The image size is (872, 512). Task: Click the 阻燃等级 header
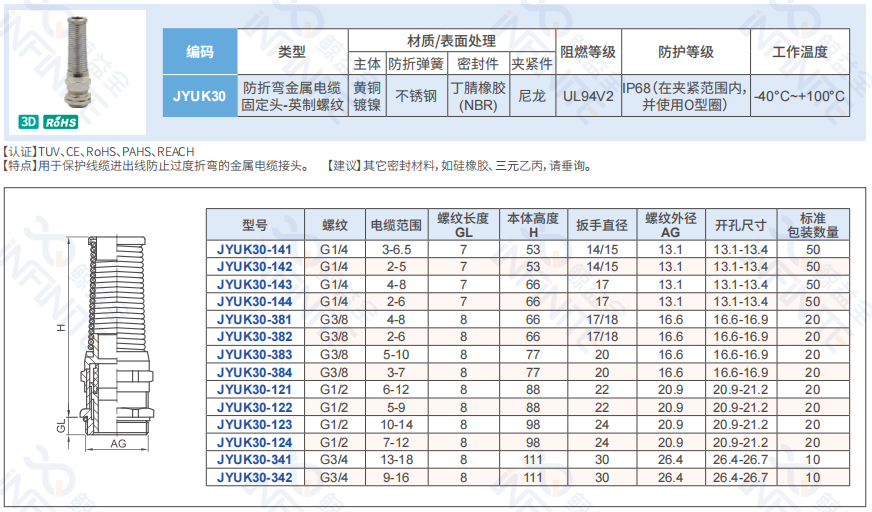[588, 52]
